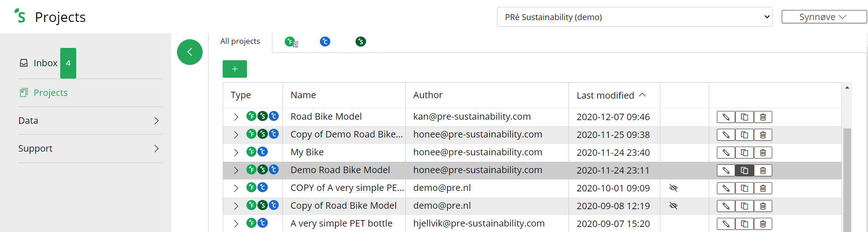The image size is (868, 232).
Task: Edit the Road Bike Model project
Action: [726, 117]
